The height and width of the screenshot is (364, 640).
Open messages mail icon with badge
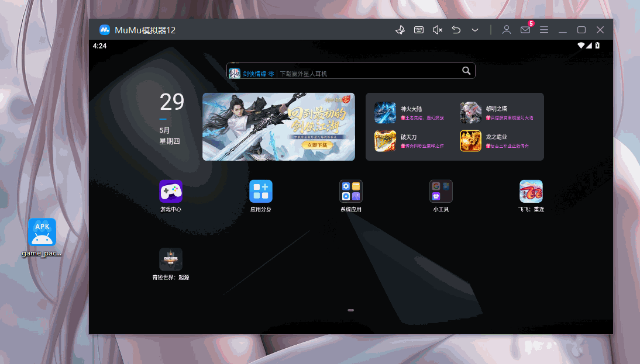point(525,30)
